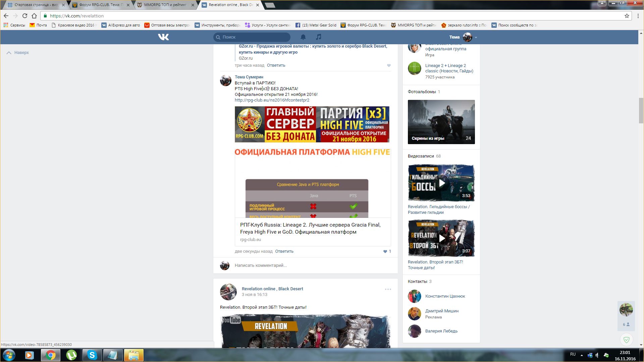
Task: Open the зеркало rutor.info bookmark
Action: coord(464,25)
